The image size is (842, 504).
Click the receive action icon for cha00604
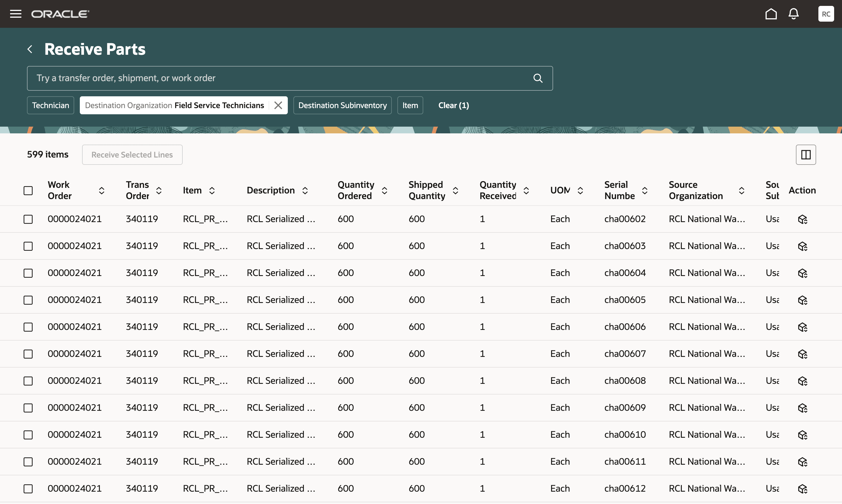[803, 273]
